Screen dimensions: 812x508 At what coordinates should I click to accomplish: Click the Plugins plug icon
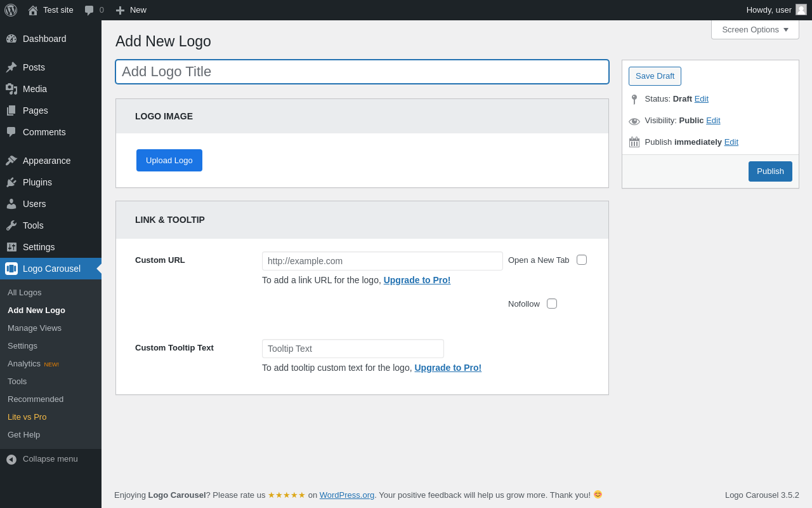click(x=11, y=182)
